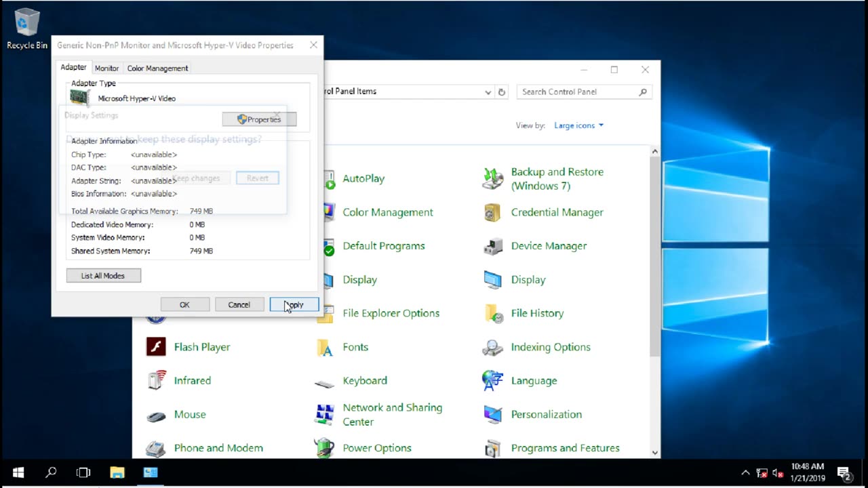Open the Phone and Modem icon
Screen dimensions: 868x488
156,448
